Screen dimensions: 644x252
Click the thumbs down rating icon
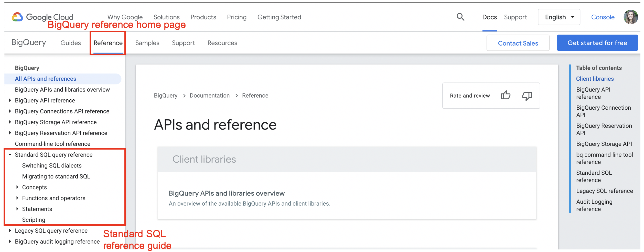point(527,96)
